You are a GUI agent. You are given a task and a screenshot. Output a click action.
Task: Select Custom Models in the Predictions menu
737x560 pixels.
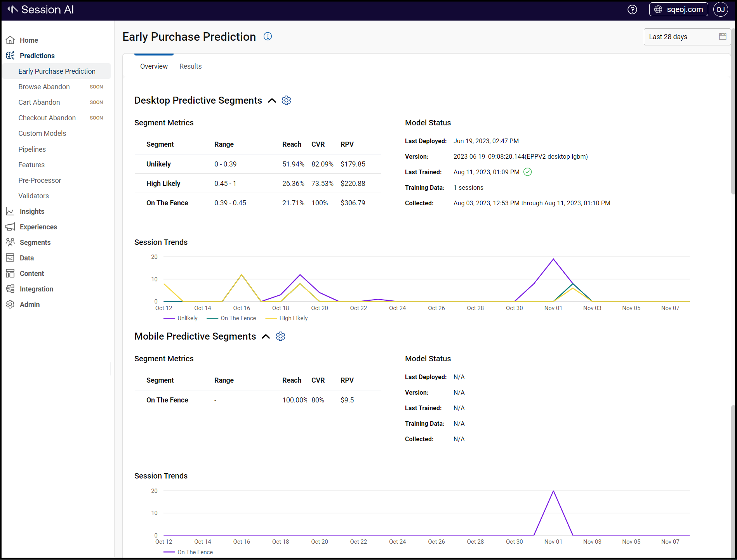tap(42, 133)
